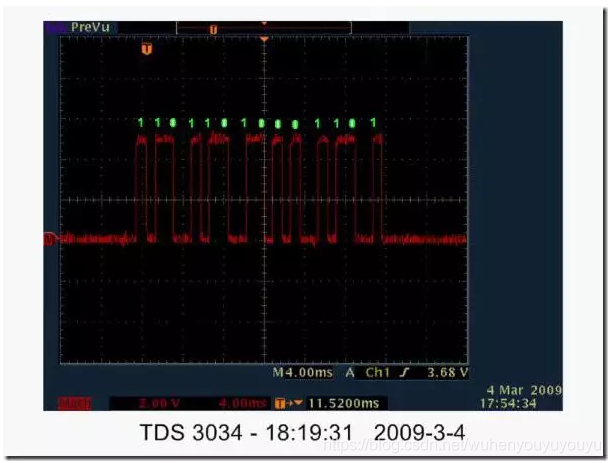Click the red 4.00ms readout
The height and width of the screenshot is (463, 610).
(x=242, y=403)
